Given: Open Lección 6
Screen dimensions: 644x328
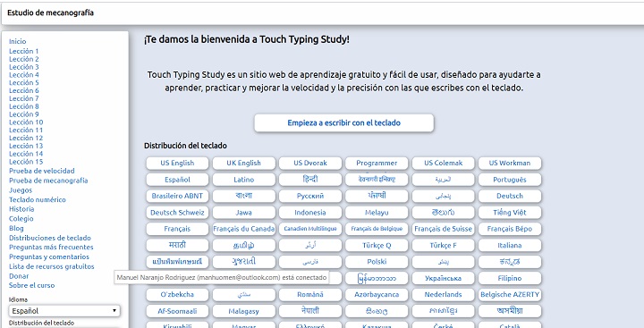Looking at the screenshot, I should [24, 91].
